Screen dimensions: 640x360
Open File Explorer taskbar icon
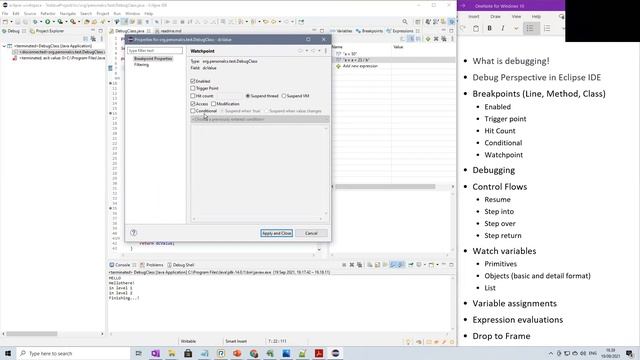(x=171, y=353)
